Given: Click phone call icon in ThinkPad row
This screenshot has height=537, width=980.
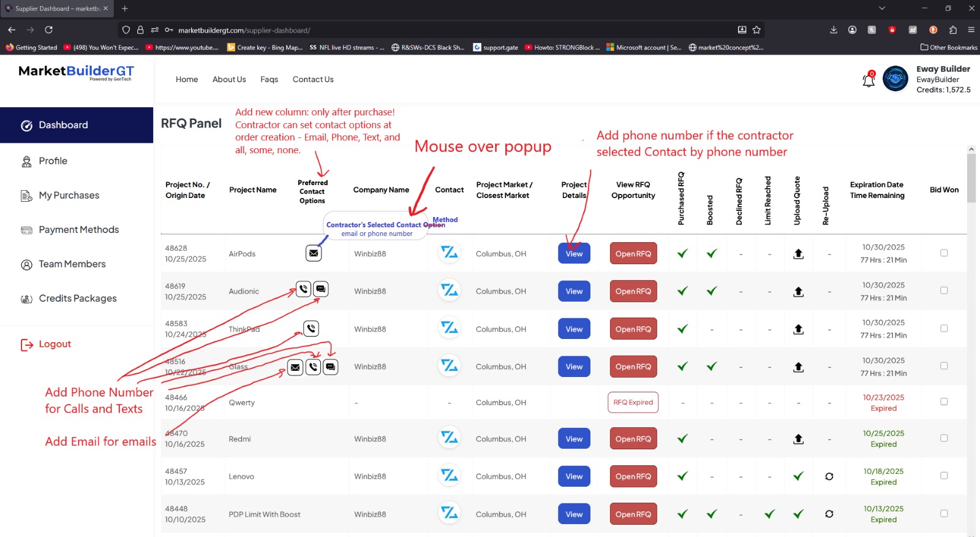Looking at the screenshot, I should 311,329.
